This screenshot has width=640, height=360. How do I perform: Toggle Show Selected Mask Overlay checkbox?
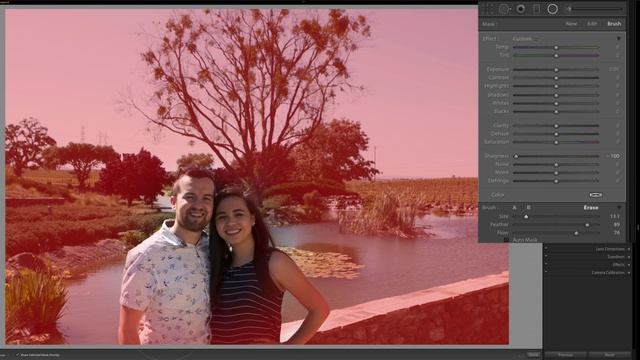18,355
